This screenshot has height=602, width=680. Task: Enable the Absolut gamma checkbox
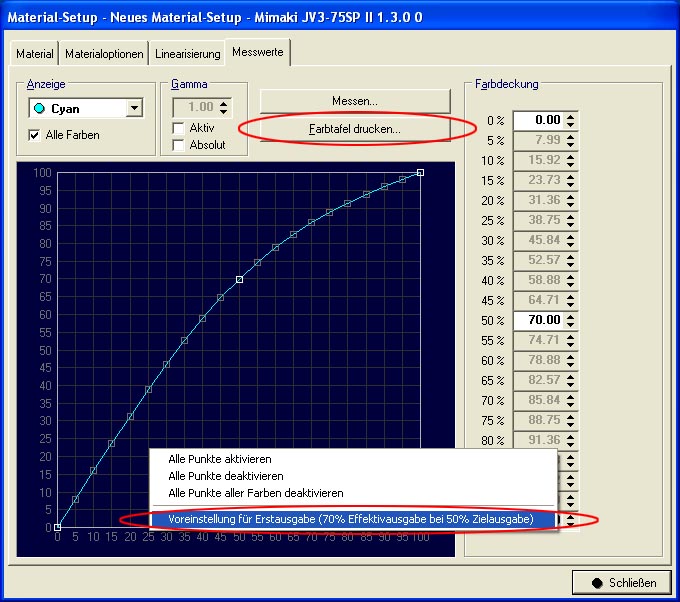coord(178,145)
